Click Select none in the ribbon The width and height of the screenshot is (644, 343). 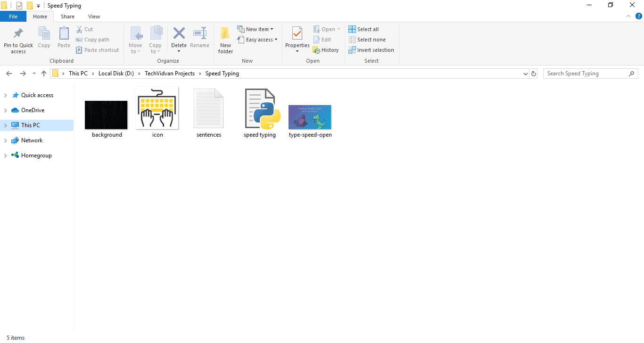tap(367, 40)
